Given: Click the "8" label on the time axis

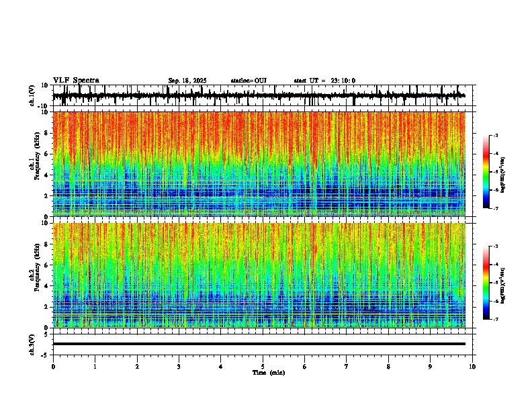Looking at the screenshot, I should tap(388, 367).
